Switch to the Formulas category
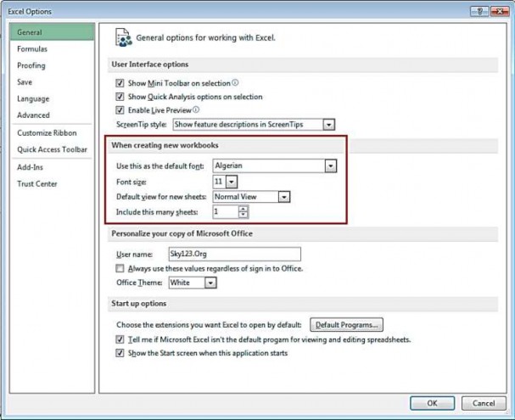Viewport: 515px width, 420px height. click(x=32, y=49)
